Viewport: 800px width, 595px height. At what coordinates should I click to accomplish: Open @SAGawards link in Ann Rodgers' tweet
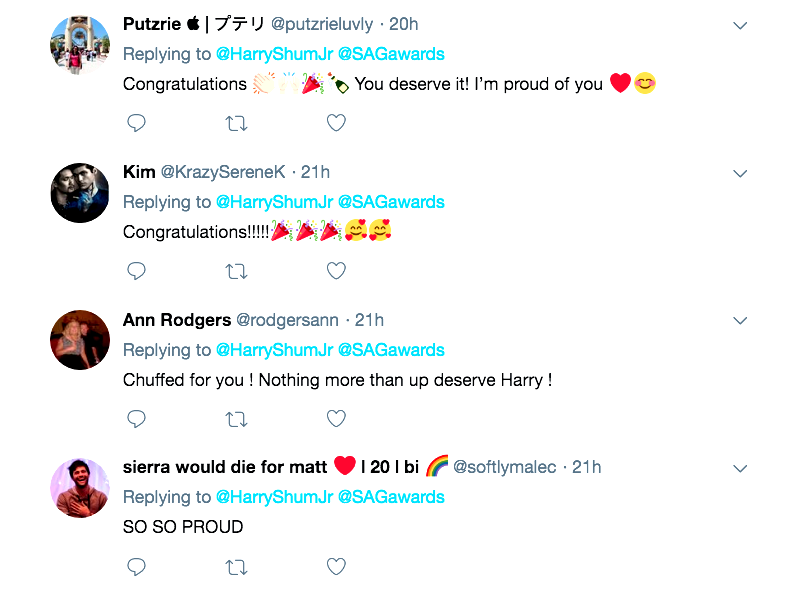coord(391,350)
